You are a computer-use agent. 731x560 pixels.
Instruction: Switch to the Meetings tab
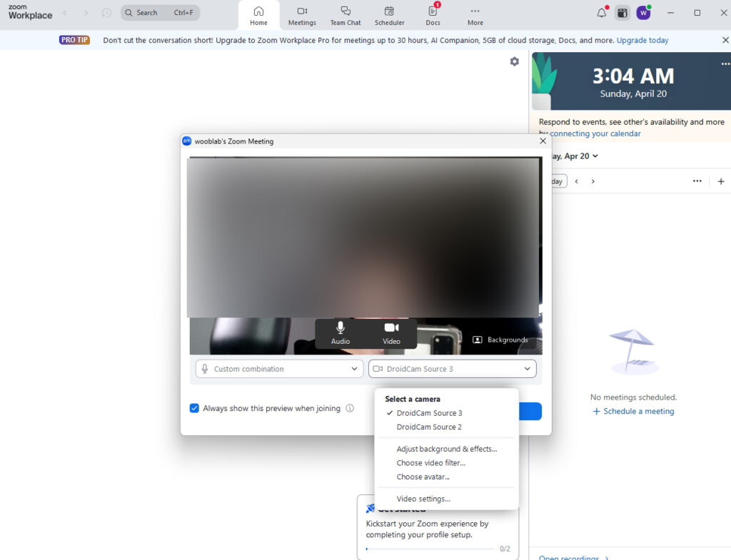pos(302,16)
